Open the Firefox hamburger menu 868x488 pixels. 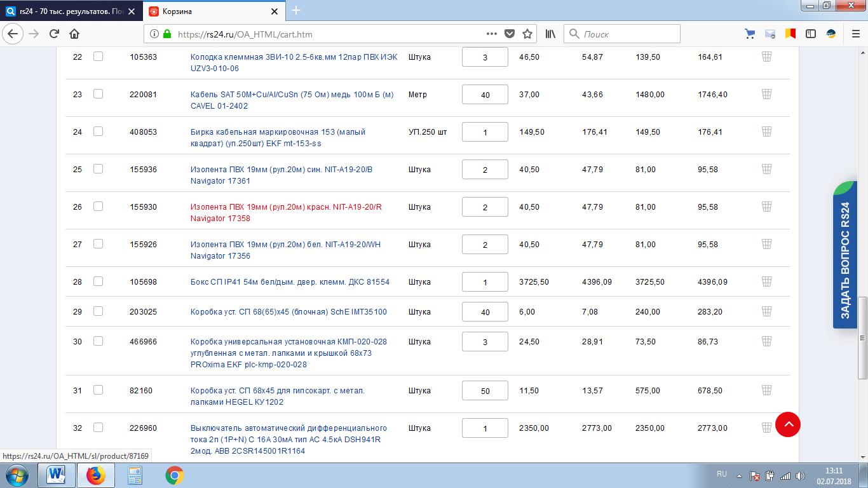[855, 34]
